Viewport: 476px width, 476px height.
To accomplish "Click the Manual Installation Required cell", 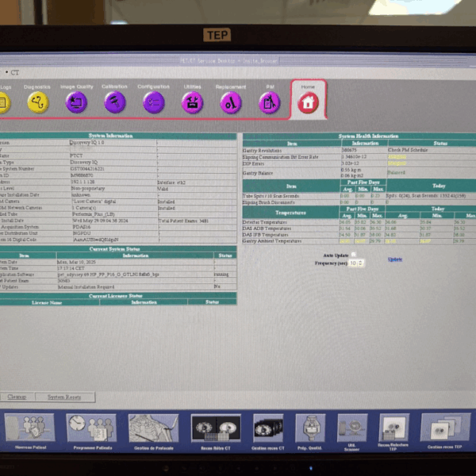I will [x=135, y=287].
